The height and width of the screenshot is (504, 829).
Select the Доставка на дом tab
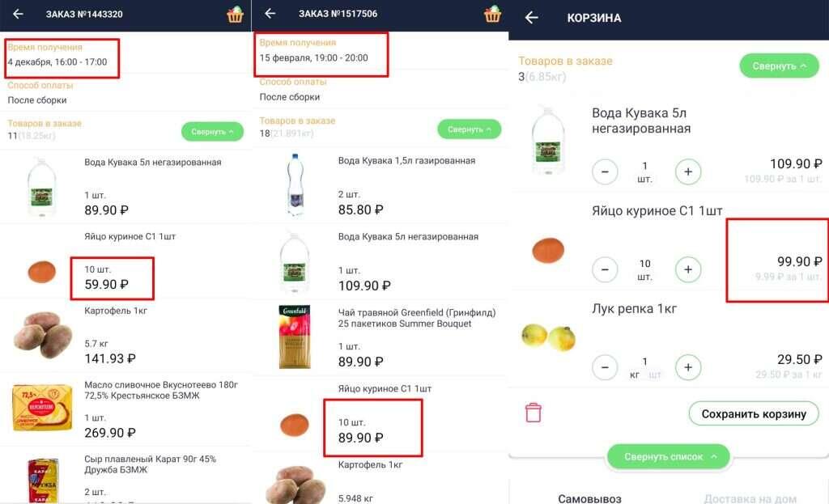pyautogui.click(x=750, y=498)
